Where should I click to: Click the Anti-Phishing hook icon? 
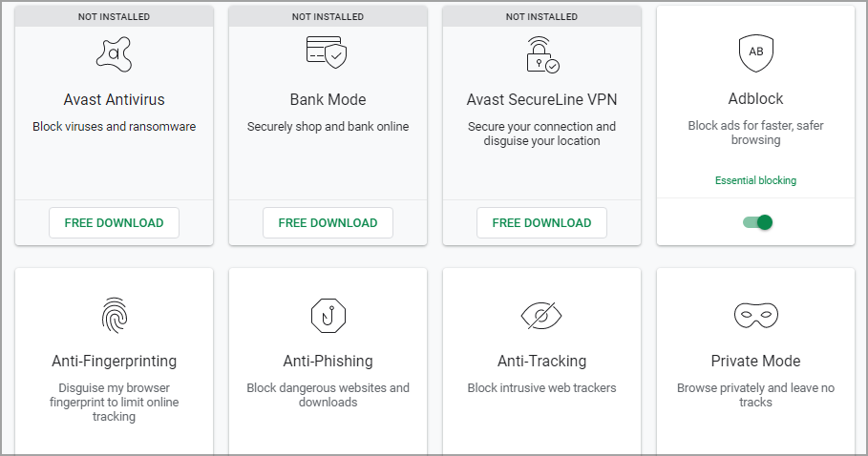point(328,316)
